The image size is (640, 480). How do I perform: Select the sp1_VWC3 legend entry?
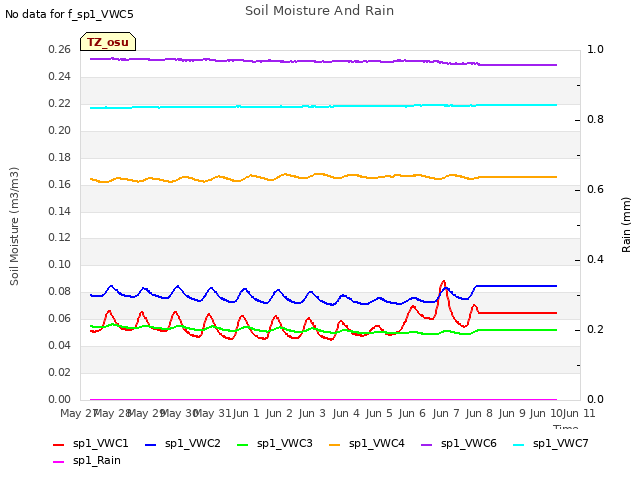tap(275, 444)
